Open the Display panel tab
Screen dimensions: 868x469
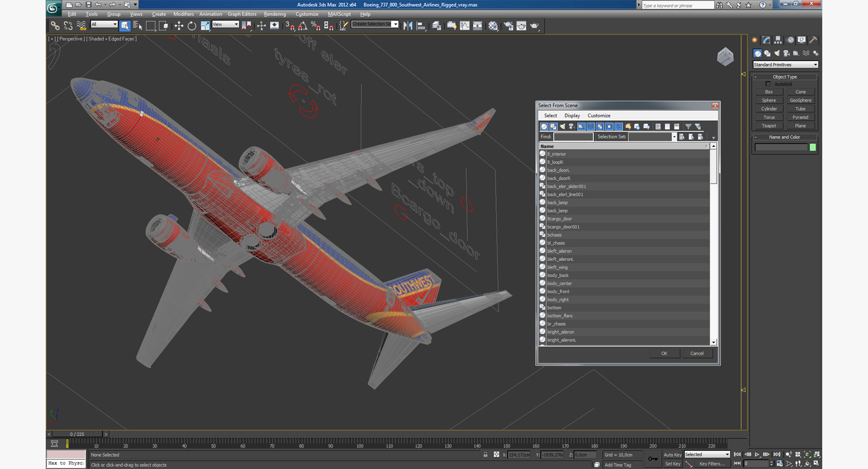802,40
